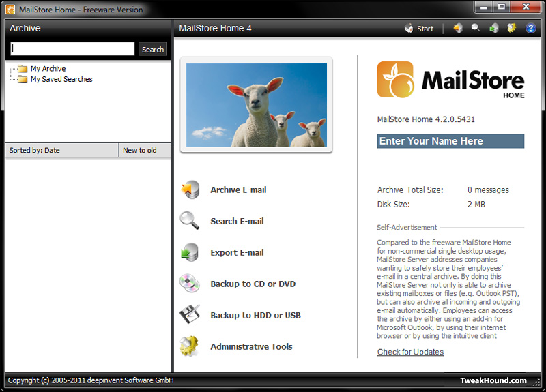546x392 pixels.
Task: Click the Export E-mail toolbar icon
Action: (x=493, y=28)
